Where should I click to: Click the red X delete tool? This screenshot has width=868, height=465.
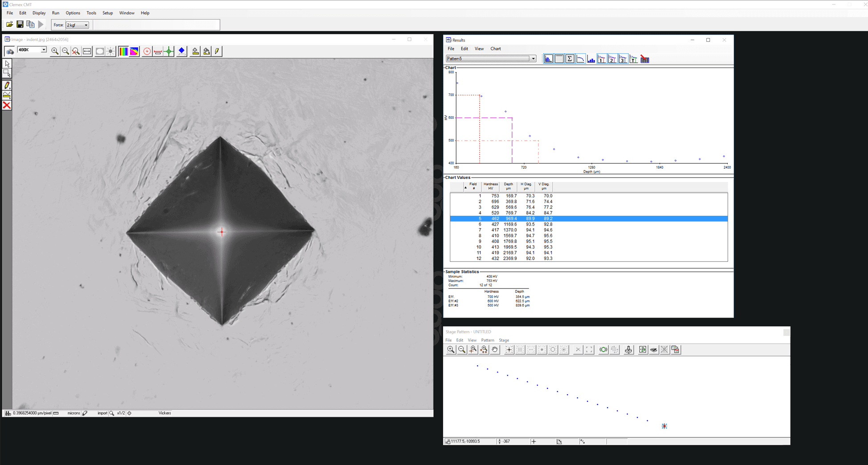click(x=7, y=105)
